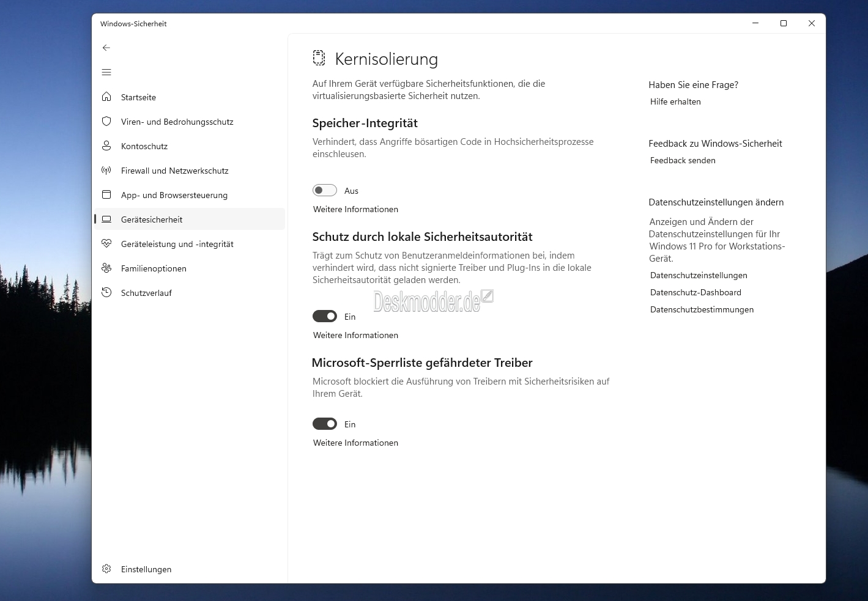Close the Windows-Sicherheit window
This screenshot has height=601, width=868.
pos(812,23)
